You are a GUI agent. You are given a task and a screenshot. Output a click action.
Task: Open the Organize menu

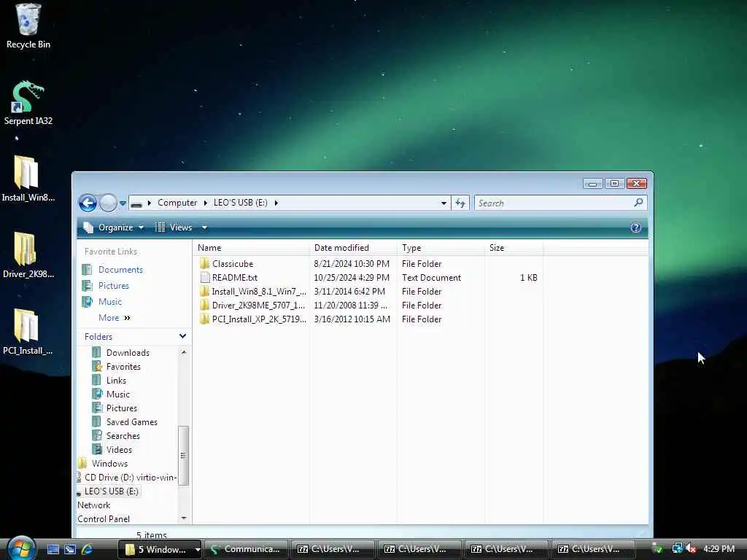[113, 227]
